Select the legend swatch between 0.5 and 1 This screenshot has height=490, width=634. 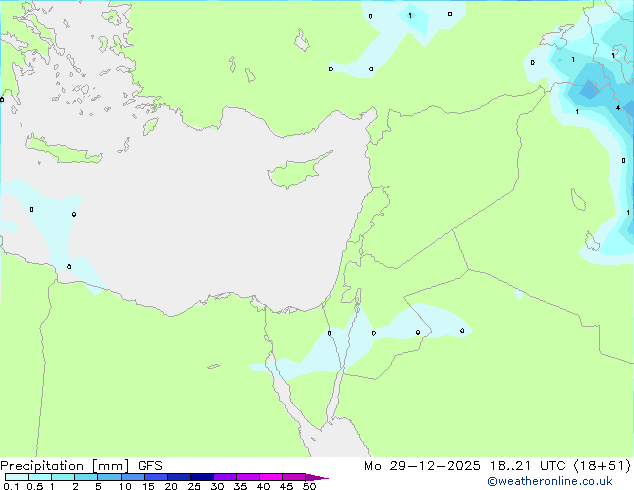[40, 477]
